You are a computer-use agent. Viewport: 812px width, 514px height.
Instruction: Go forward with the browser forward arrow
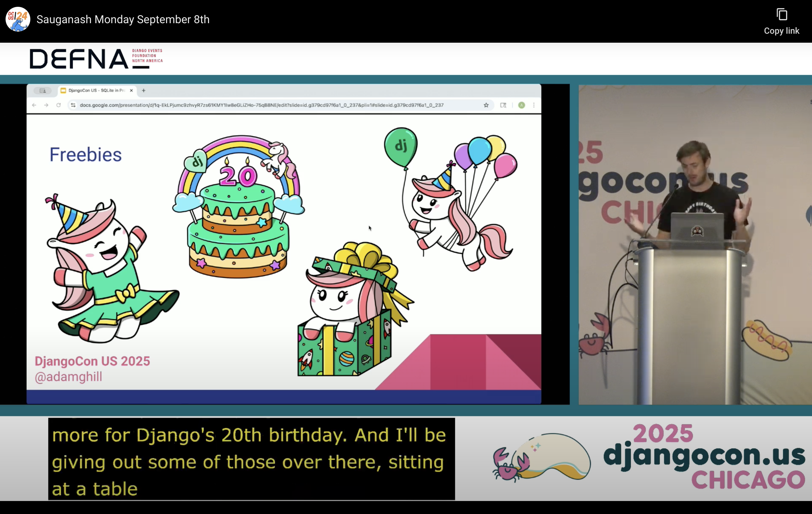click(x=46, y=105)
